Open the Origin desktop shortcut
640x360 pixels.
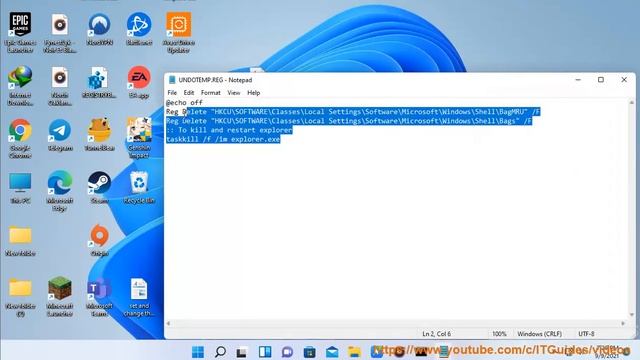point(99,240)
